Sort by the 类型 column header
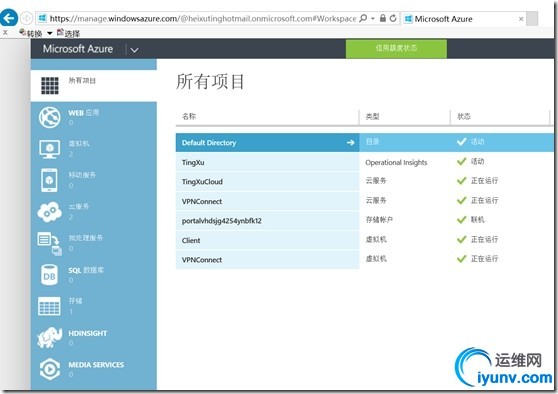The height and width of the screenshot is (394, 558). pyautogui.click(x=373, y=116)
